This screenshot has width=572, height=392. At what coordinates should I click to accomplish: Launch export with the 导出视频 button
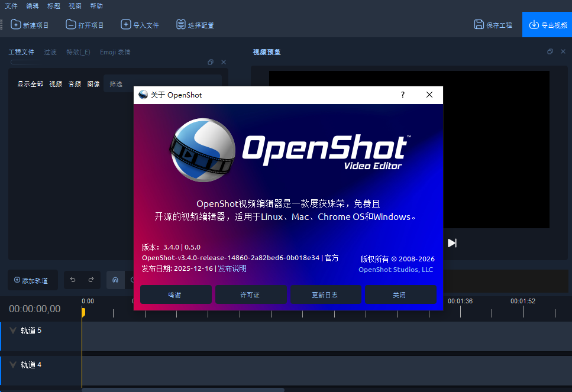pos(547,25)
